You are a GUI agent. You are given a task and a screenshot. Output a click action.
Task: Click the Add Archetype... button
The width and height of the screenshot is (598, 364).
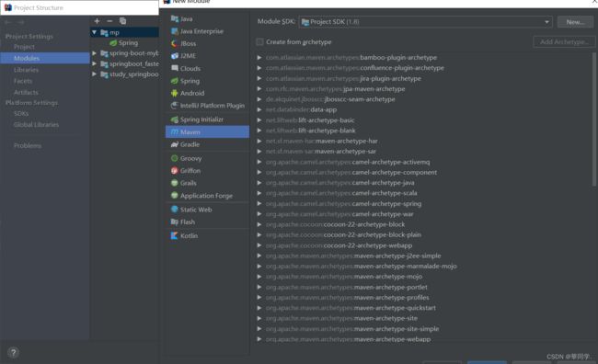(564, 42)
